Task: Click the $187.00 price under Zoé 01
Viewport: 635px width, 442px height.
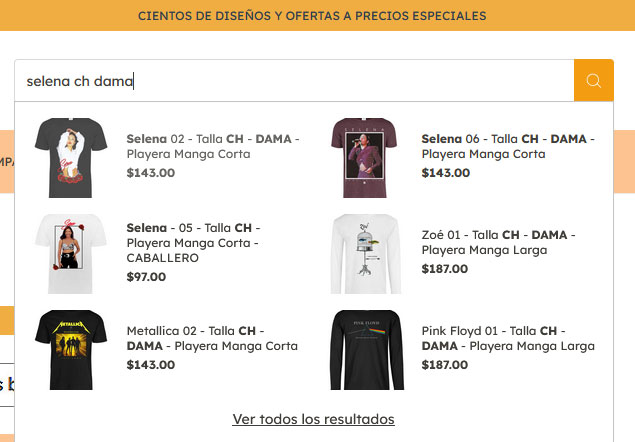Action: click(445, 269)
